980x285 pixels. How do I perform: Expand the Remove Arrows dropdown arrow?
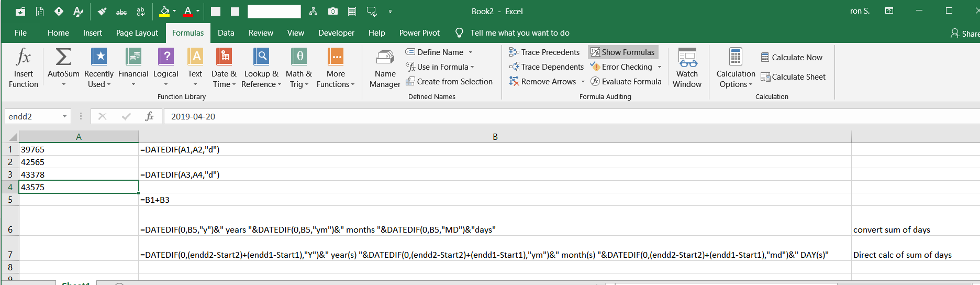pyautogui.click(x=583, y=81)
